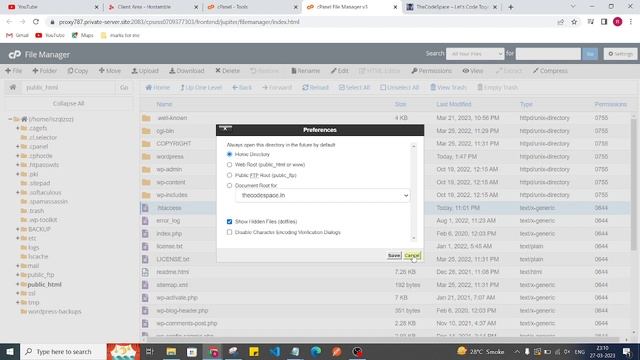Click the Delete toolbar button
This screenshot has width=640, height=360.
coord(227,71)
